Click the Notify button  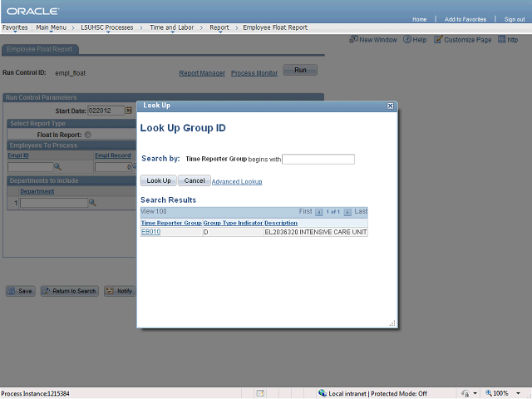click(x=120, y=291)
